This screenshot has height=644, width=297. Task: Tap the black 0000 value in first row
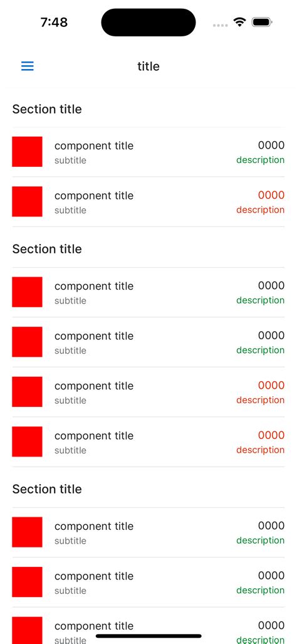tap(271, 145)
